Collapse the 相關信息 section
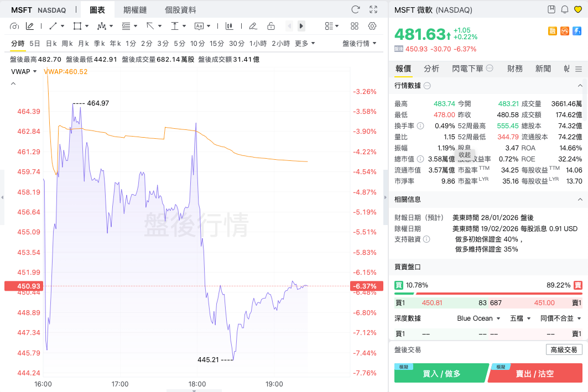Viewport: 588px width, 392px height. [580, 200]
